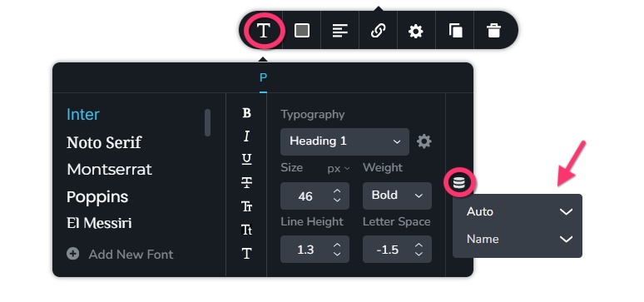Open the dynamic content database icon

pos(458,182)
